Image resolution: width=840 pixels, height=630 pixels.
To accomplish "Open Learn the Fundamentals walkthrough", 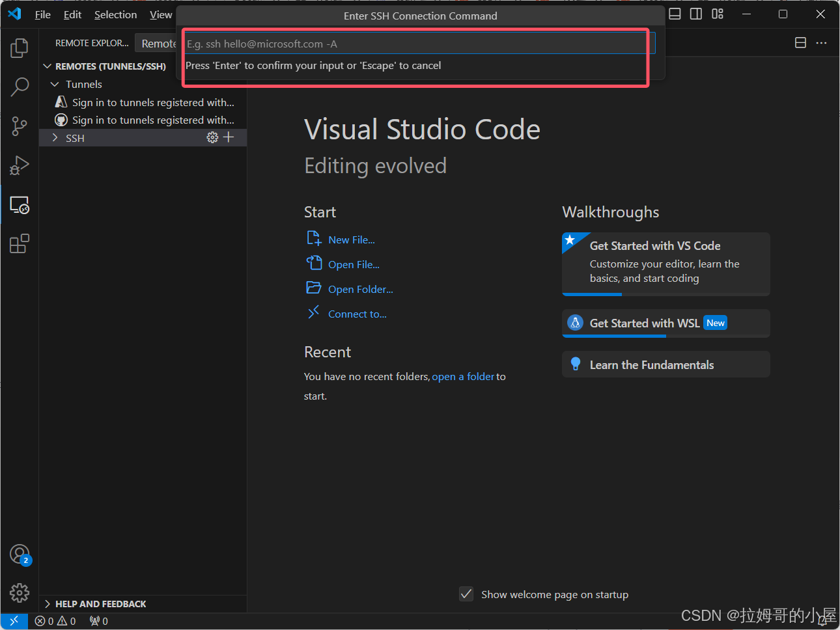I will pyautogui.click(x=665, y=364).
